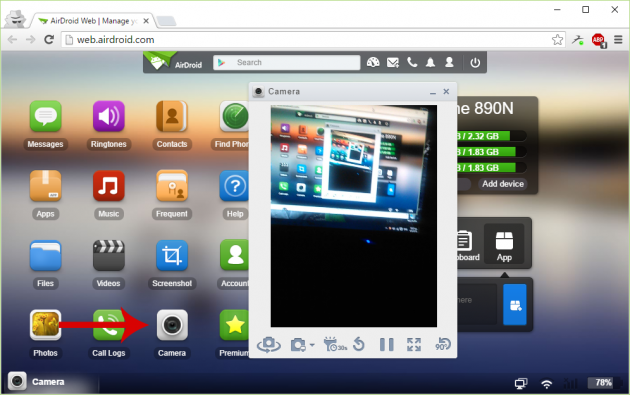Click the browser back arrow

(12, 39)
